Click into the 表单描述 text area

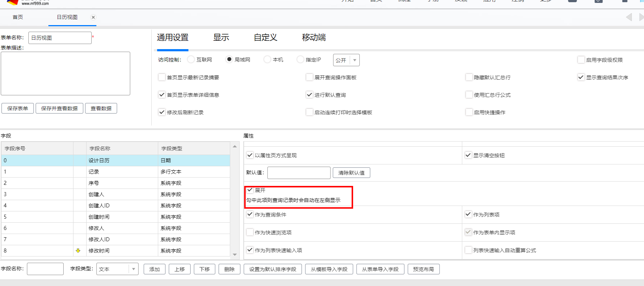coord(65,74)
